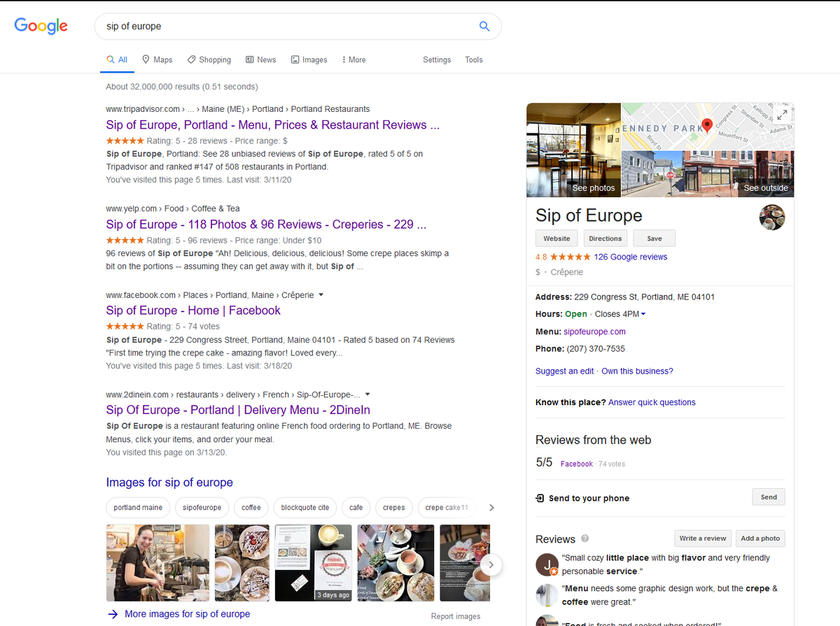Select the crepes image chip
840x626 pixels.
pos(393,507)
